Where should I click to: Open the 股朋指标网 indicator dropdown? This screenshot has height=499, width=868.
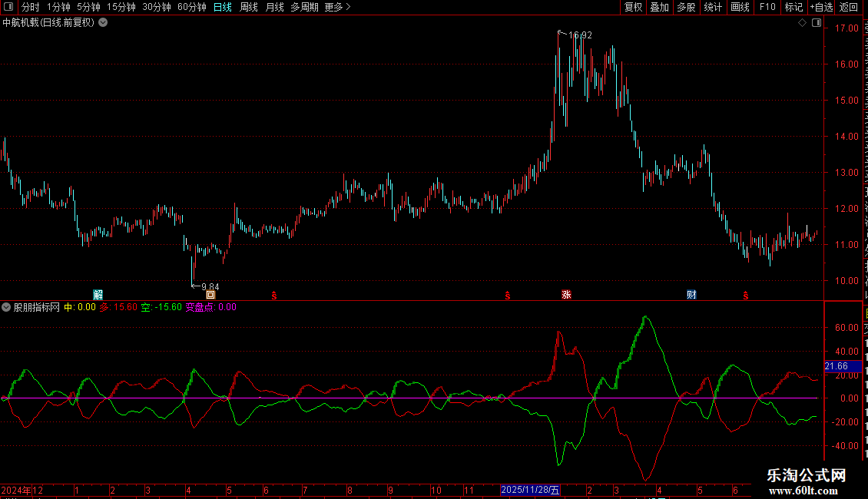6,307
